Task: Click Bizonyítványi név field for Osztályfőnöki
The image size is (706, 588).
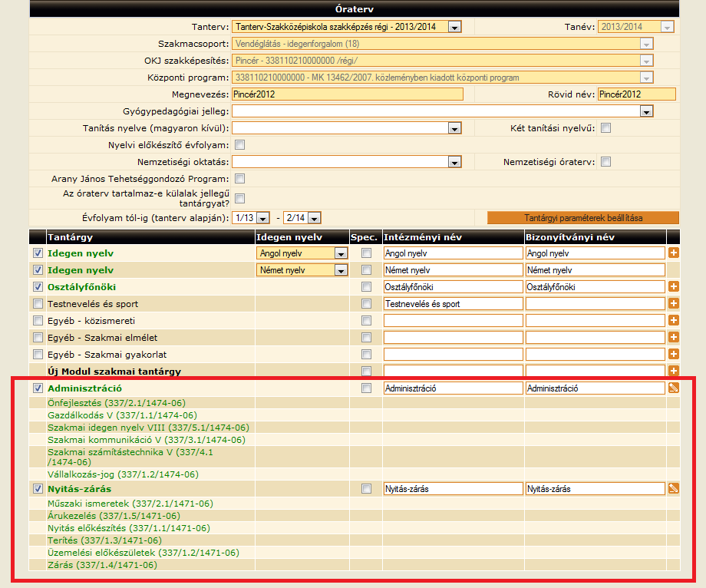Action: coord(595,287)
